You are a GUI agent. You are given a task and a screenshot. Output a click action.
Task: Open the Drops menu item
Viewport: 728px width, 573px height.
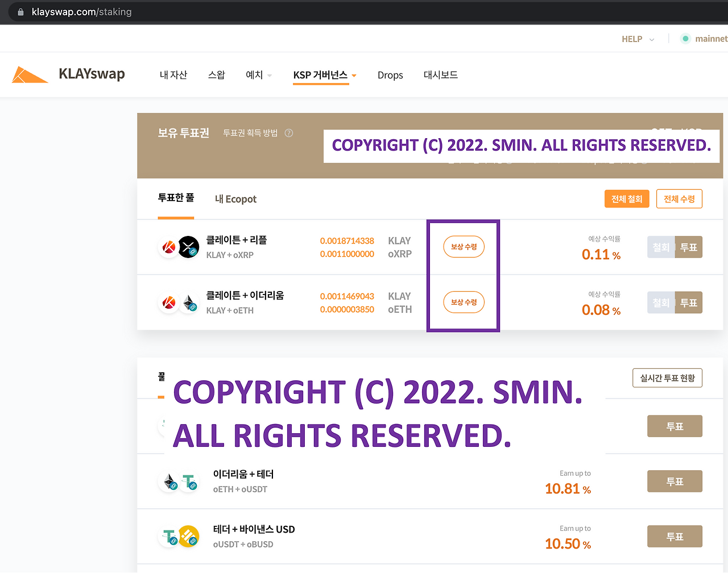click(390, 75)
